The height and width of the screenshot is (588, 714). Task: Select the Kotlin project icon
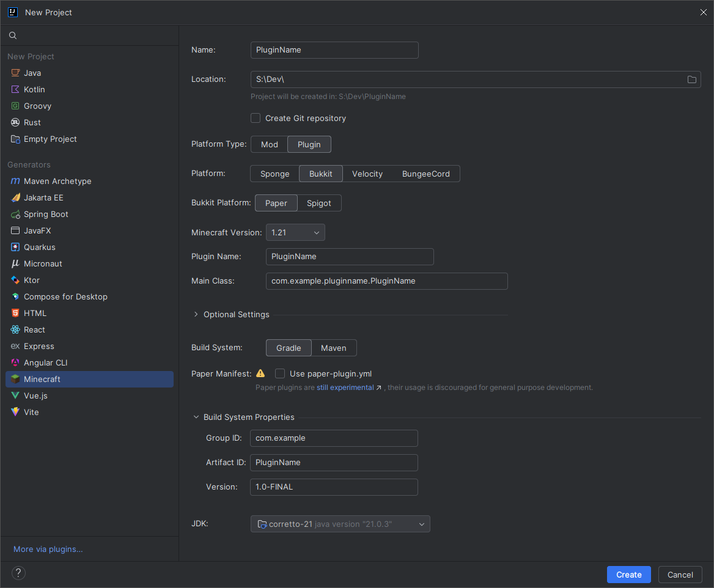[15, 89]
